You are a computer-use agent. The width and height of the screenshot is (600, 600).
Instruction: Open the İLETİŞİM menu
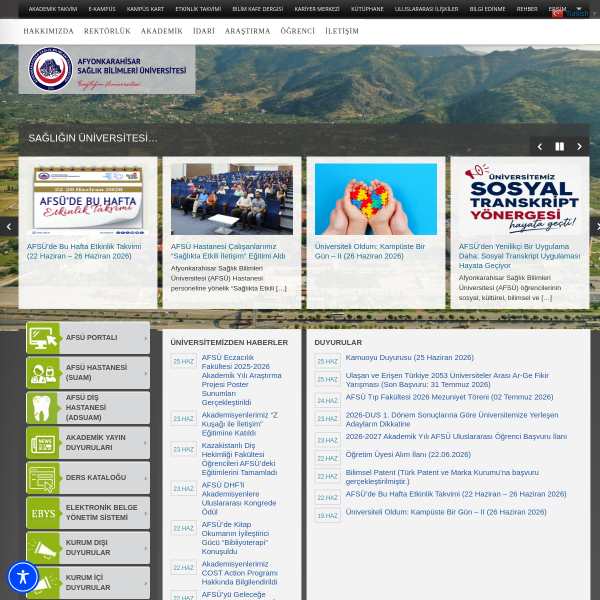342,31
